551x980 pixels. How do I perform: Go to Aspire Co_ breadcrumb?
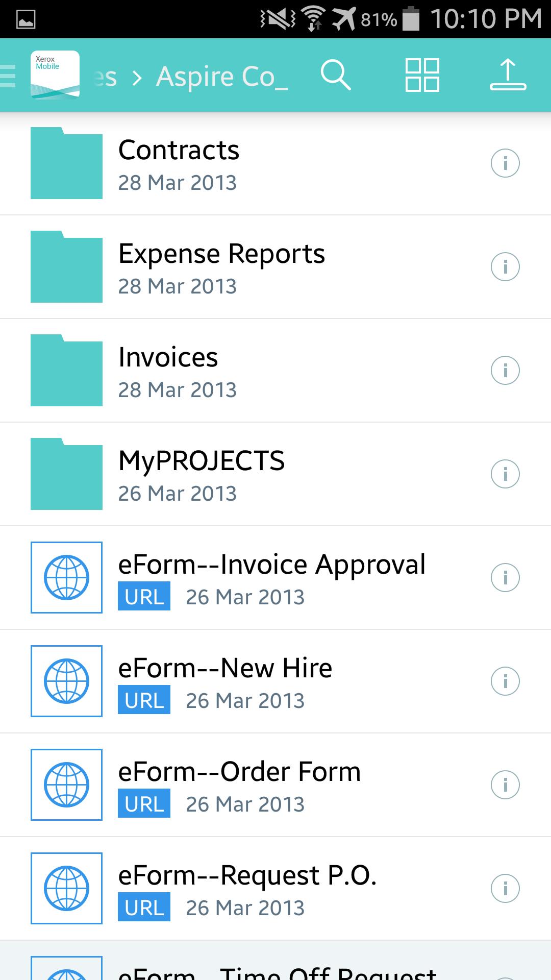click(222, 77)
